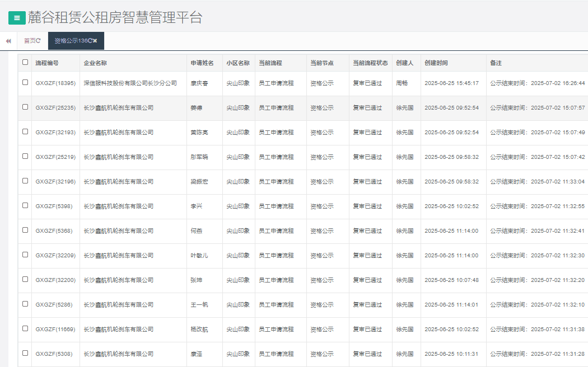
Task: Check the select-all checkbox in table header
Action: (x=25, y=63)
